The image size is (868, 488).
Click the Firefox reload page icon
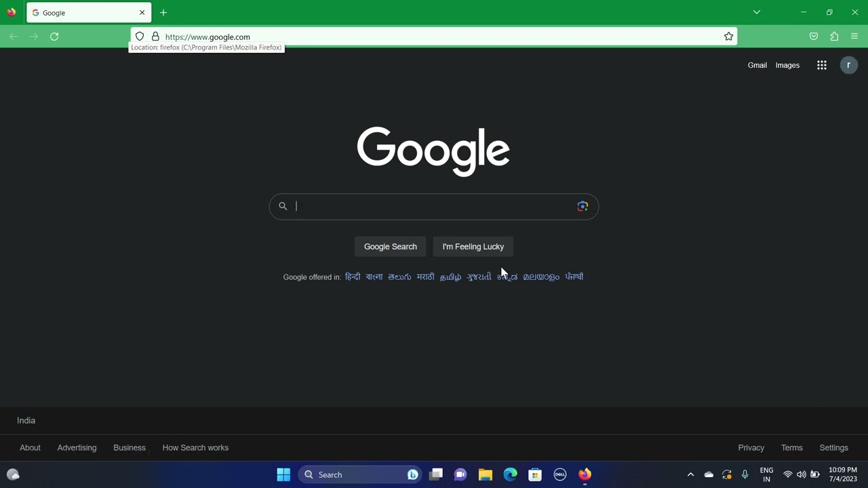pyautogui.click(x=54, y=37)
